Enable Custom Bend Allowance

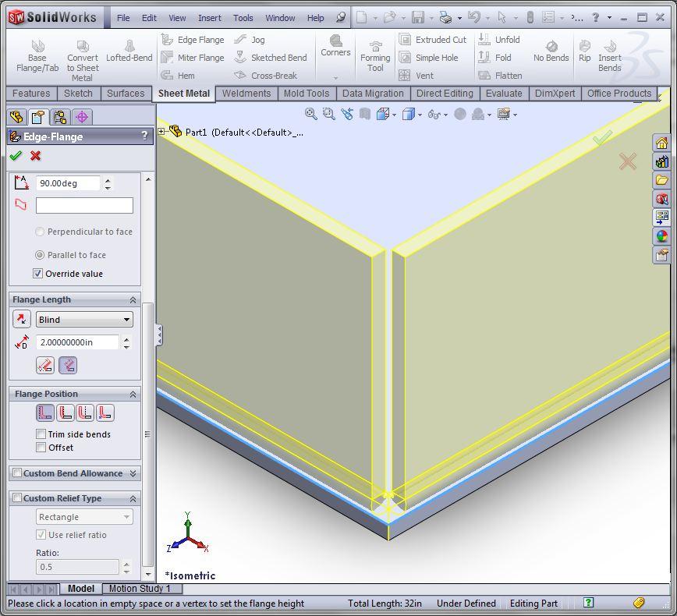tap(17, 473)
